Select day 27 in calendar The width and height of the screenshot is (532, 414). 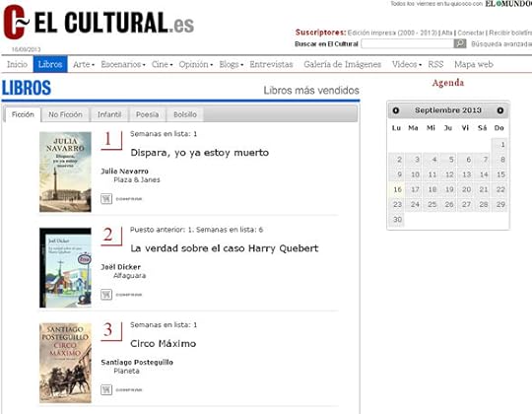[466, 204]
